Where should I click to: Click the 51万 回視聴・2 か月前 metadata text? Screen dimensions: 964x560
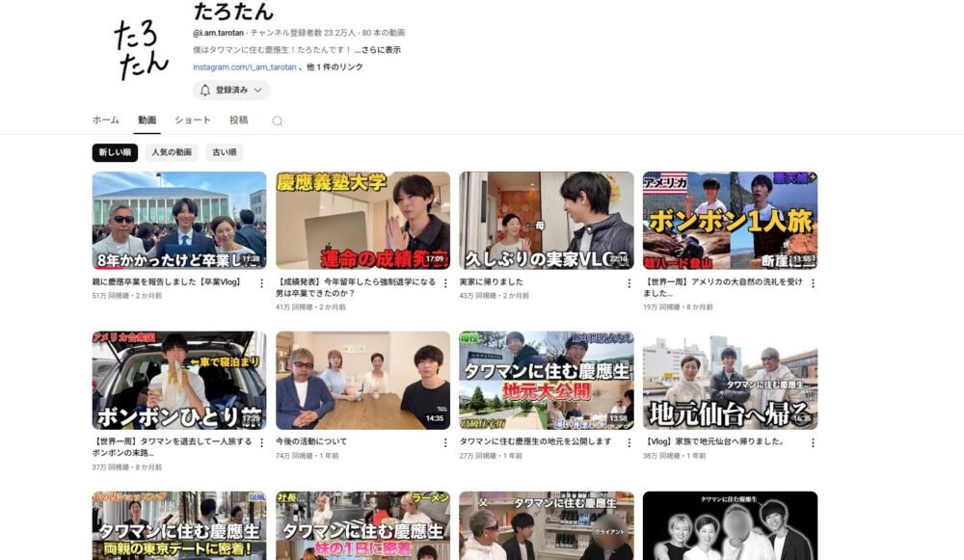[127, 296]
